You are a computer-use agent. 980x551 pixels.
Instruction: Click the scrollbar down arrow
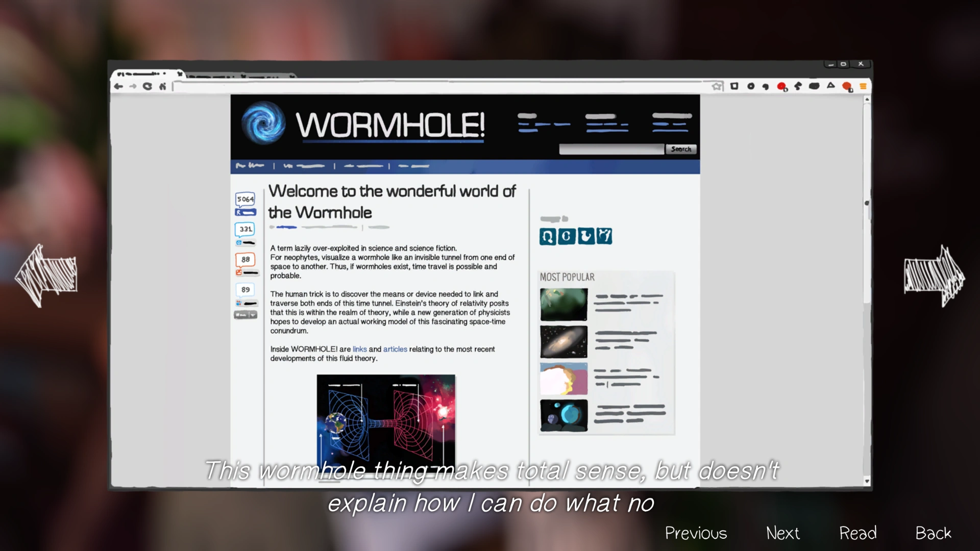[x=867, y=481]
